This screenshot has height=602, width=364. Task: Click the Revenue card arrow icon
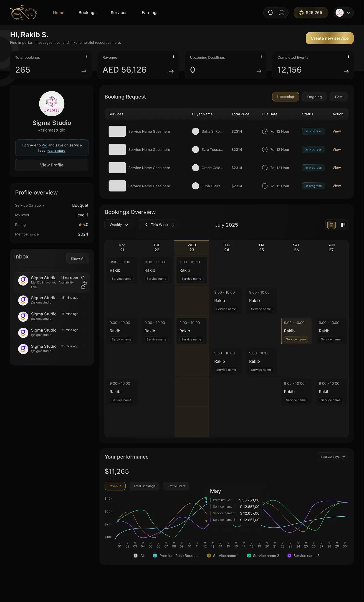tap(171, 71)
